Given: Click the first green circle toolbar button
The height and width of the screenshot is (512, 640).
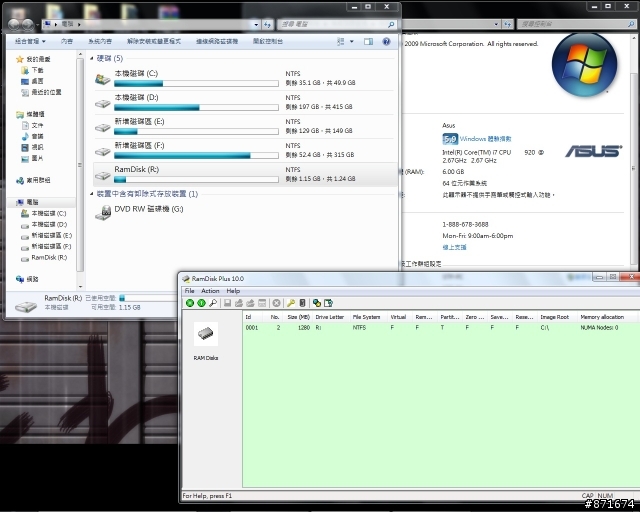Looking at the screenshot, I should coord(190,303).
